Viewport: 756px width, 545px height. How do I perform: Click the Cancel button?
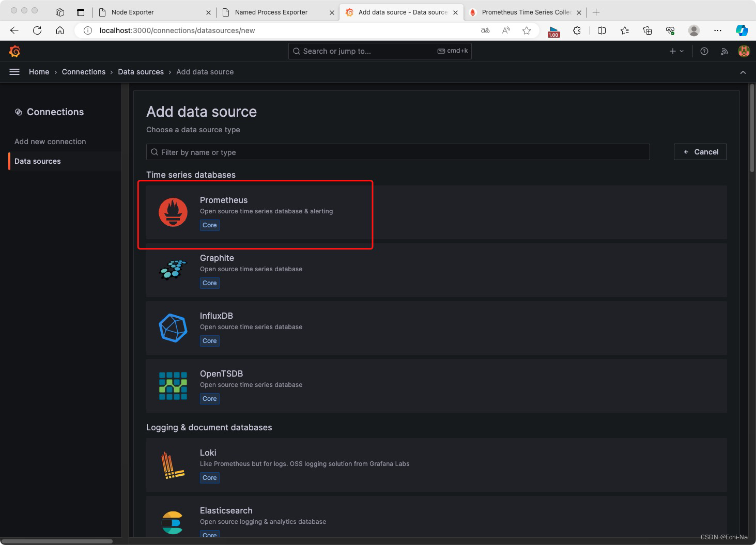700,152
